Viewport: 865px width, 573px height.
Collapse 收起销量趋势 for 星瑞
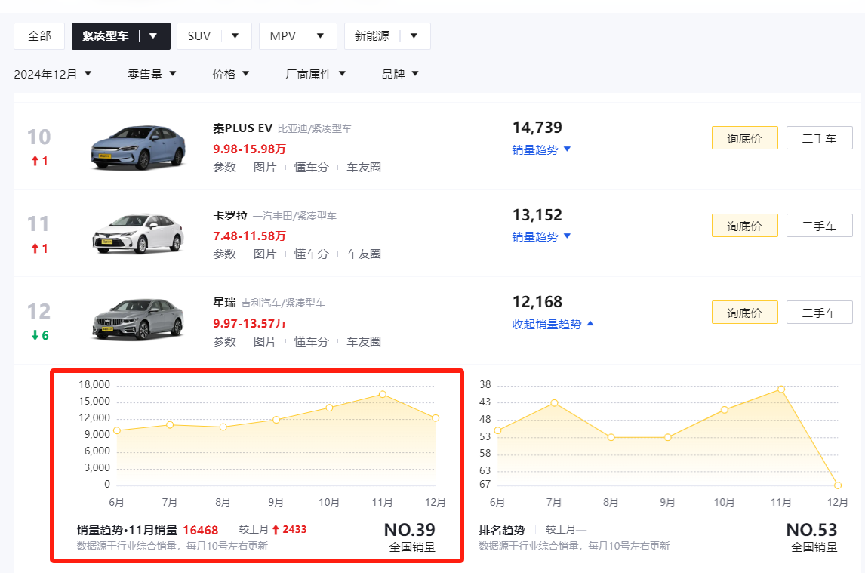(553, 324)
